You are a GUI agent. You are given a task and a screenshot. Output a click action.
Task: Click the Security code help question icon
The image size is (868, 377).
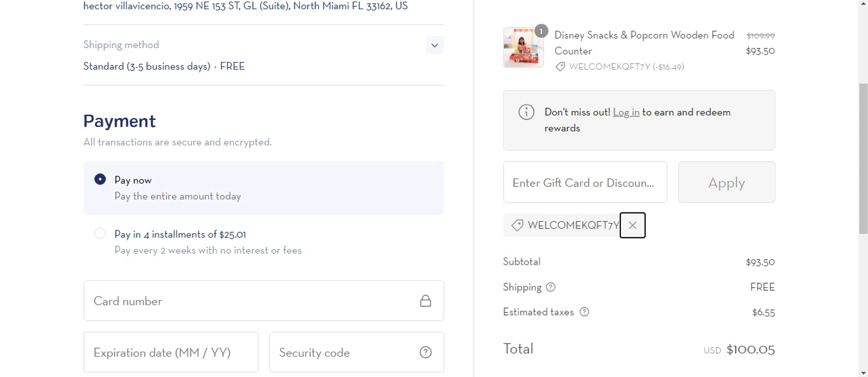(425, 352)
